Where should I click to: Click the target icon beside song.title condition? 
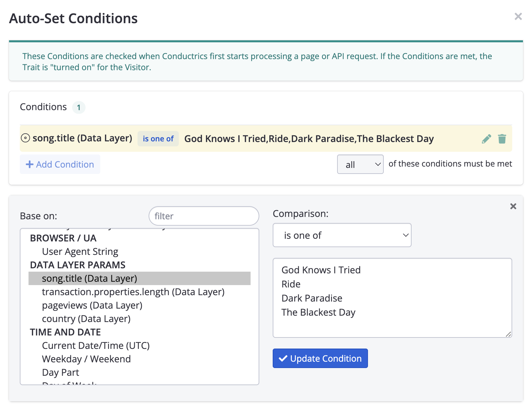[x=25, y=138]
